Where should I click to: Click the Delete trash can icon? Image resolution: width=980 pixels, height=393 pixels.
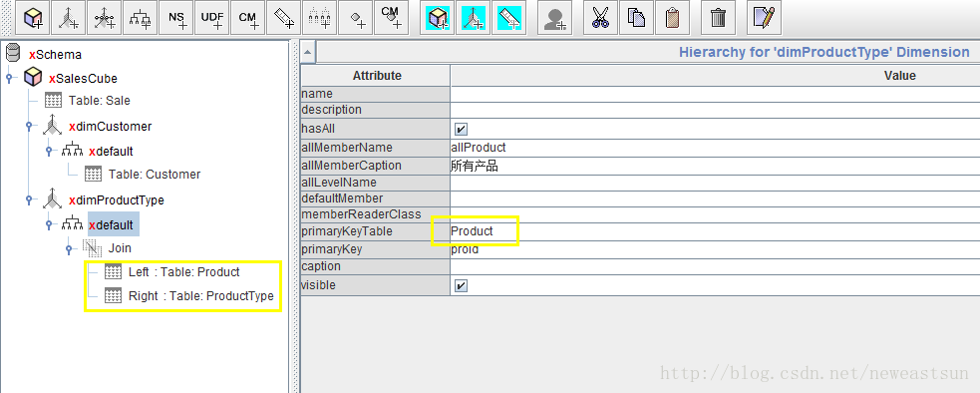point(718,18)
